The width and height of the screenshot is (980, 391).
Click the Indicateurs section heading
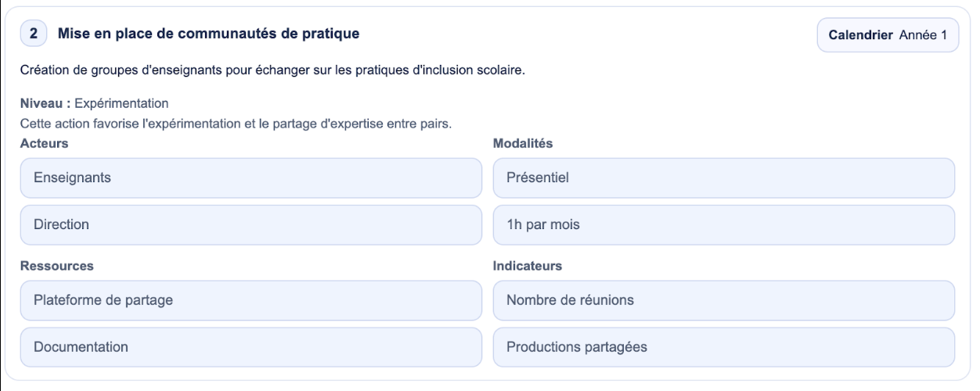528,266
